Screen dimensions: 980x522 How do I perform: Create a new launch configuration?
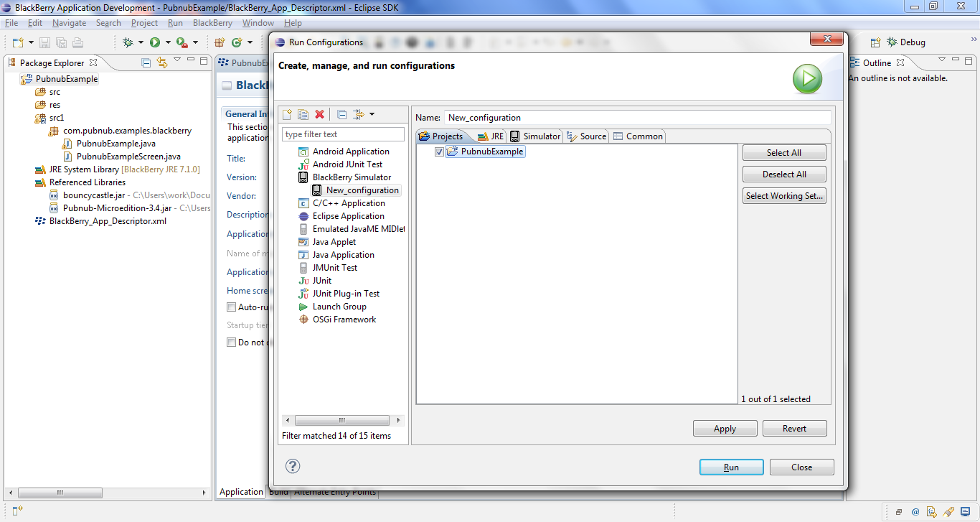coord(286,114)
